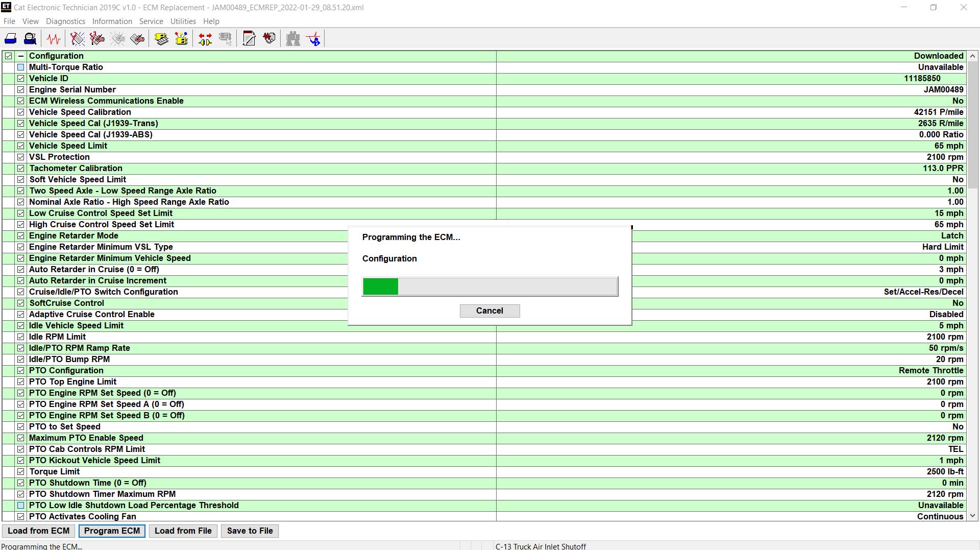Cancel the ECM programming operation

point(489,310)
